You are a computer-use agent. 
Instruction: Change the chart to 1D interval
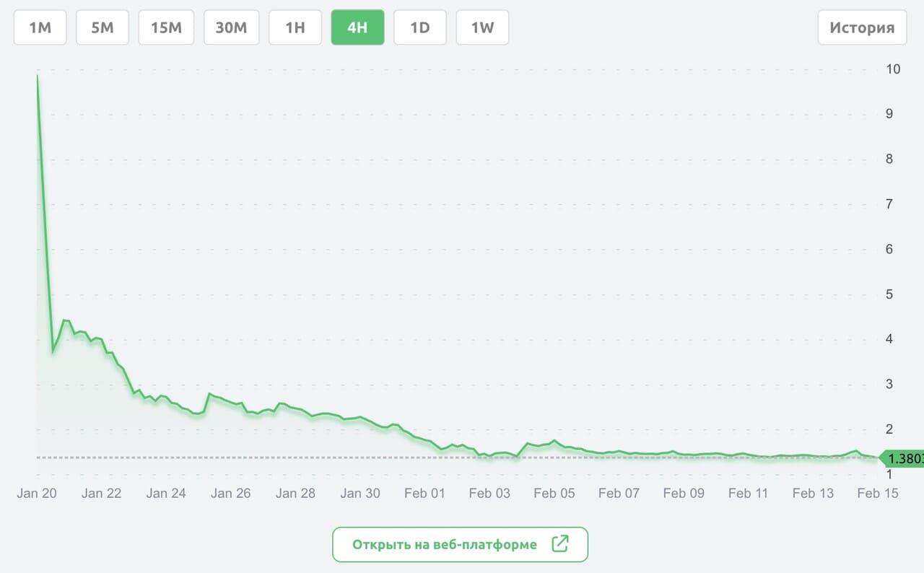[420, 27]
